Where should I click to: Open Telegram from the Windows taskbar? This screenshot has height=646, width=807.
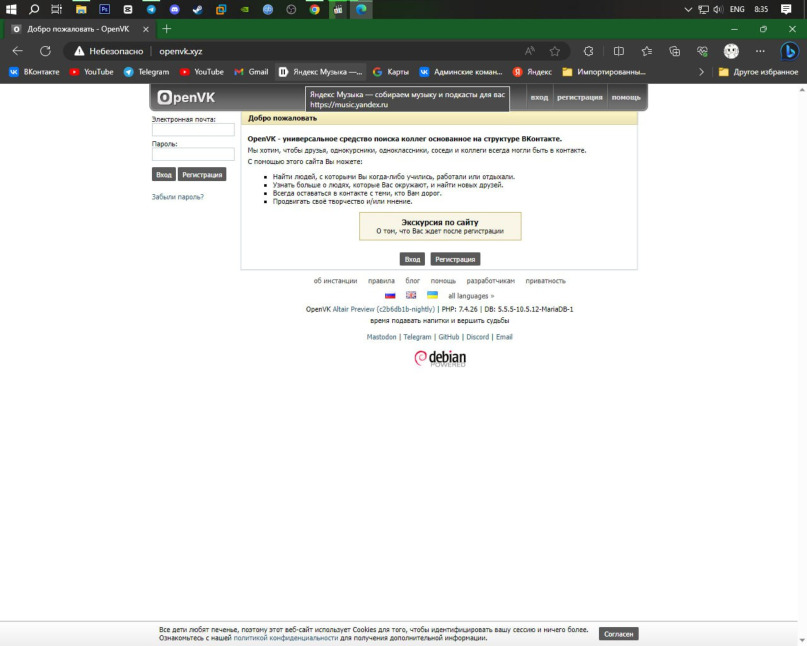(151, 9)
